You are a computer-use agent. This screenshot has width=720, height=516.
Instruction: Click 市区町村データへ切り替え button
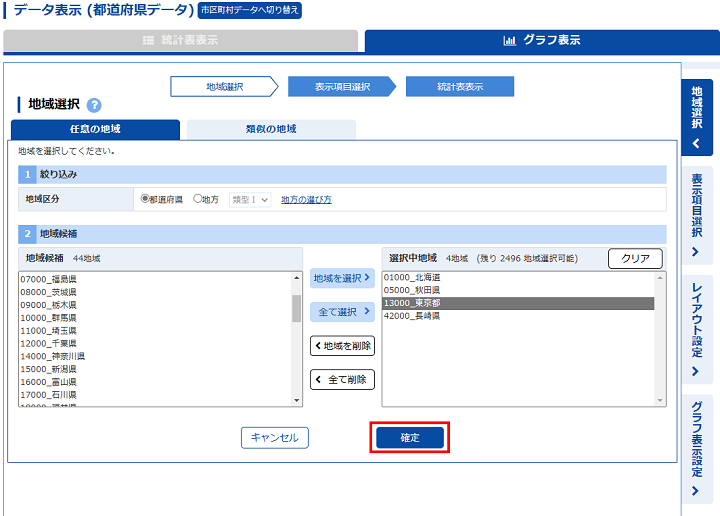pos(250,10)
